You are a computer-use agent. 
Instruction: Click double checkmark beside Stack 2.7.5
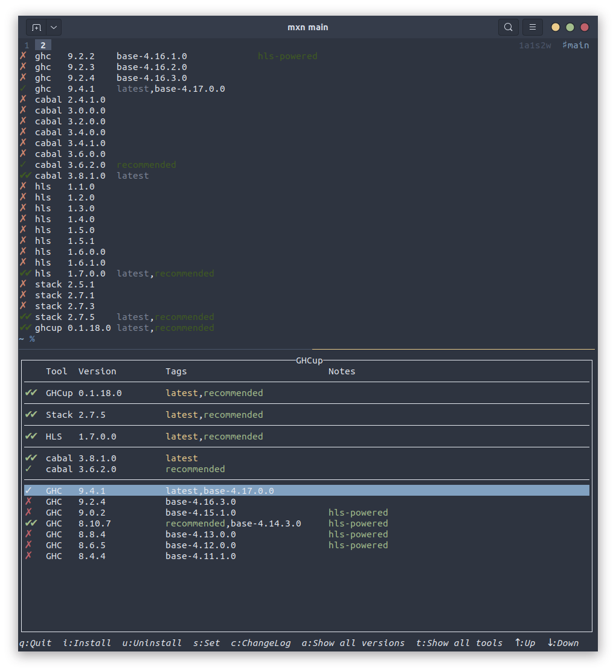[x=31, y=415]
